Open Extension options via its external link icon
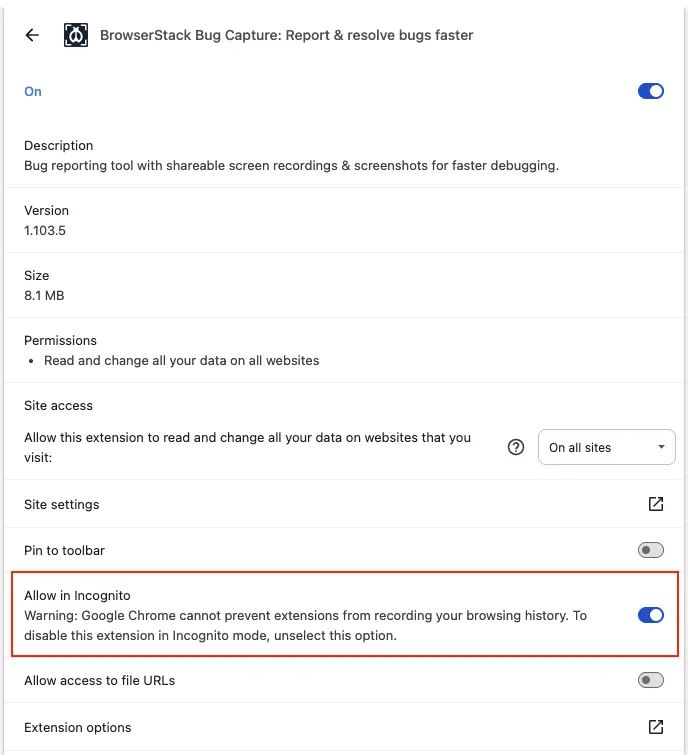Viewport: 688px width, 755px height. point(656,727)
